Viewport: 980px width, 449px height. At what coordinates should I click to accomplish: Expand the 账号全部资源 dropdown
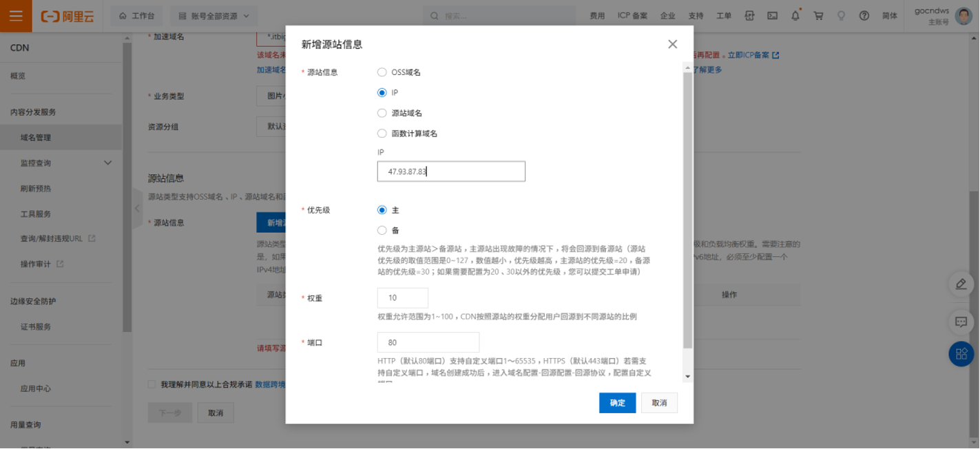click(x=213, y=16)
